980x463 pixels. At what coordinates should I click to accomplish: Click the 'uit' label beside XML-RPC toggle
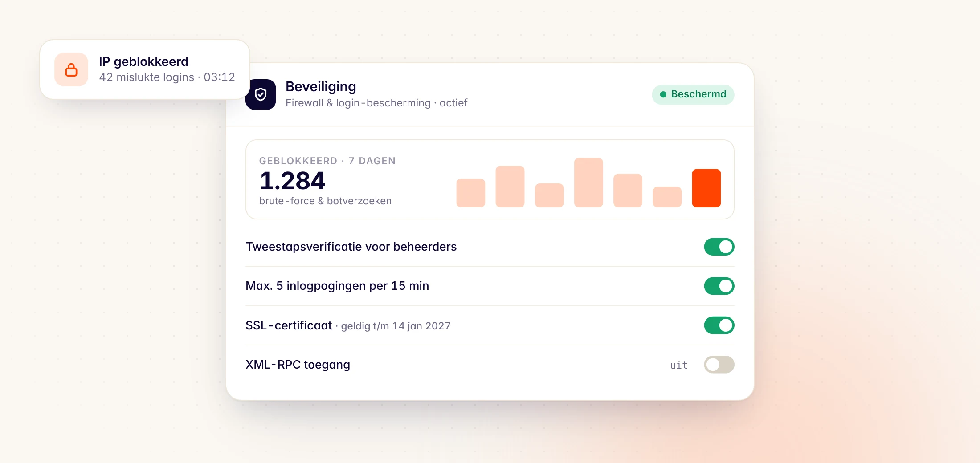click(x=679, y=365)
